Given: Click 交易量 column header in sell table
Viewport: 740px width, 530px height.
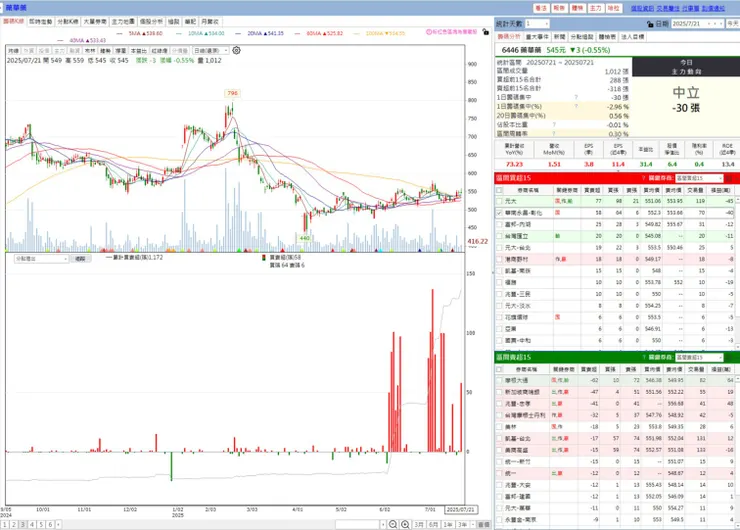Looking at the screenshot, I should [696, 369].
